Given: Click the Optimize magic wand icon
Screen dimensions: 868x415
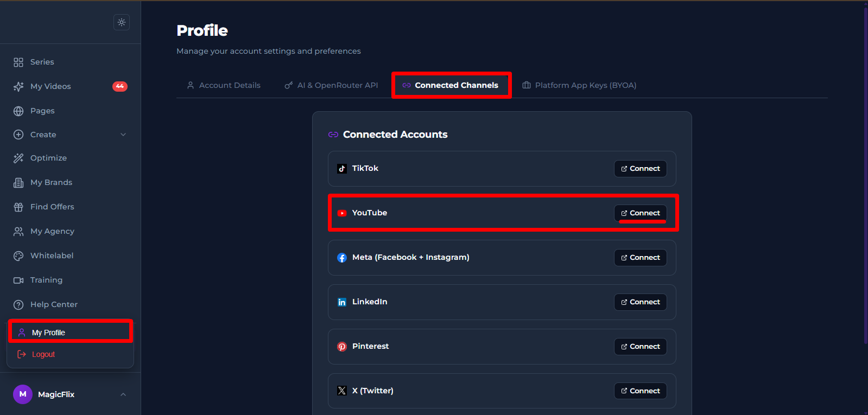Looking at the screenshot, I should [x=18, y=158].
